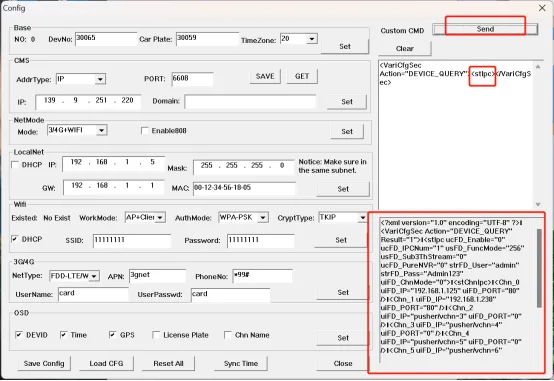Click the APN field showing 3gnet

click(157, 276)
